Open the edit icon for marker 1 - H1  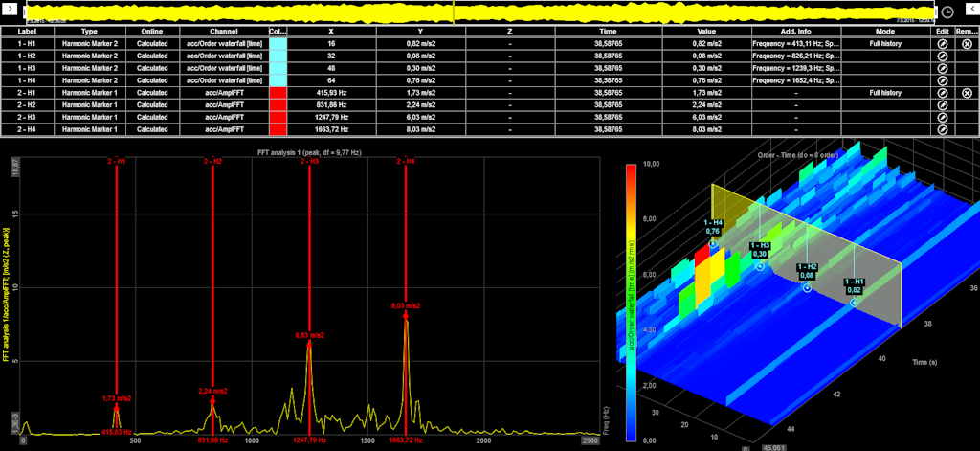(x=943, y=43)
